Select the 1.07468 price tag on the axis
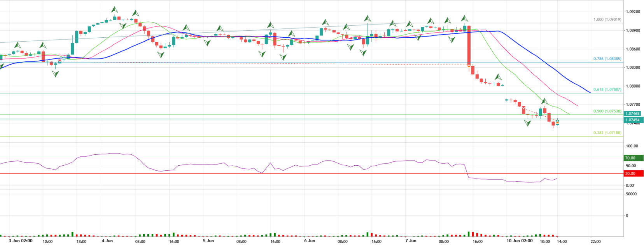The width and height of the screenshot is (644, 245). coord(633,114)
